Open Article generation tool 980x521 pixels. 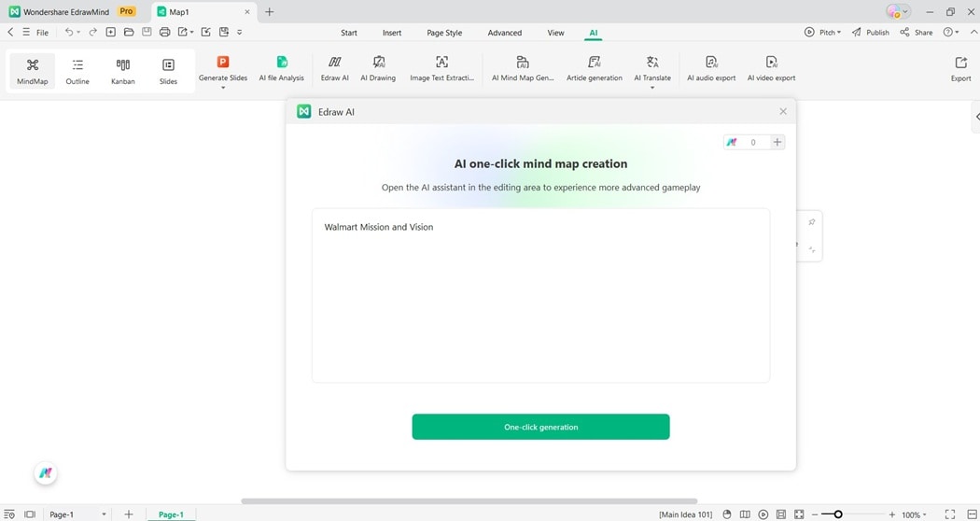pos(595,69)
